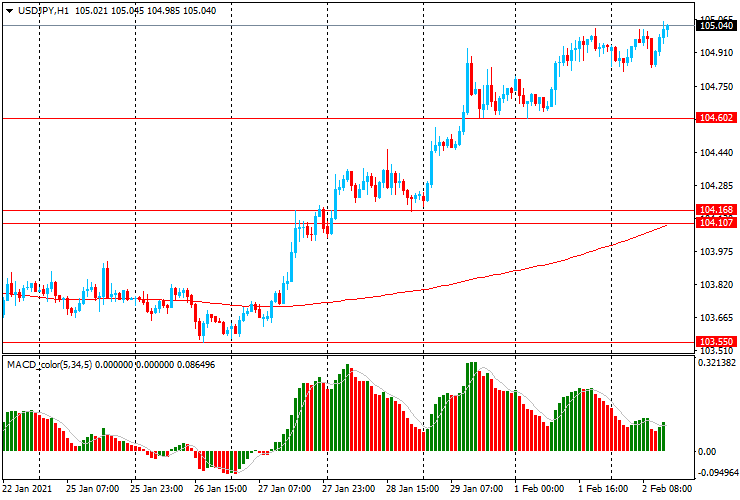Click the 22 Jan 2021 date label
The height and width of the screenshot is (500, 740).
27,489
